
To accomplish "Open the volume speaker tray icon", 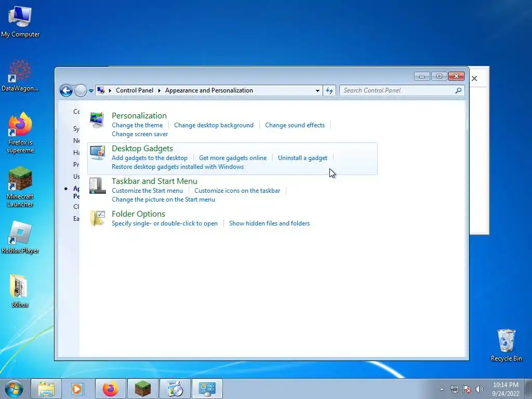I will pos(479,389).
